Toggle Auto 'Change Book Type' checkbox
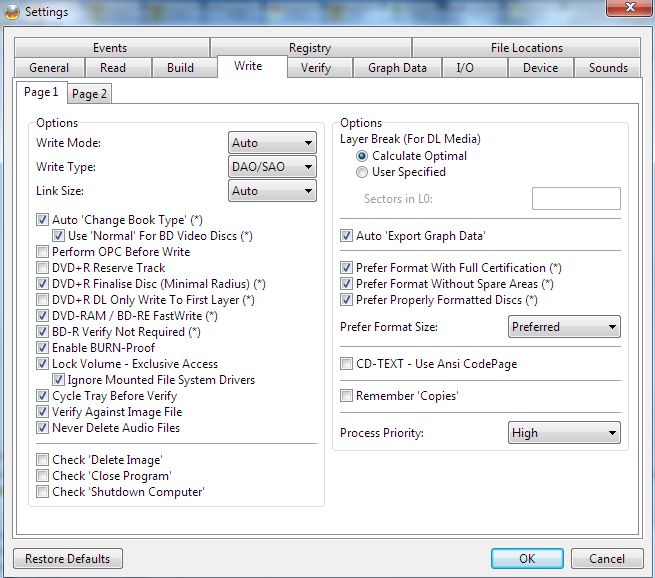The height and width of the screenshot is (578, 655). coord(42,220)
